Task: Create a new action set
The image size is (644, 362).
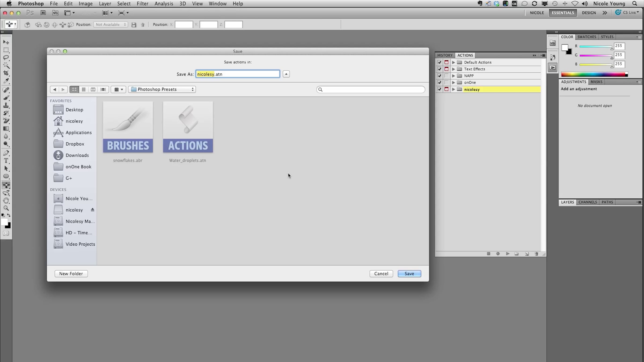Action: (x=517, y=254)
